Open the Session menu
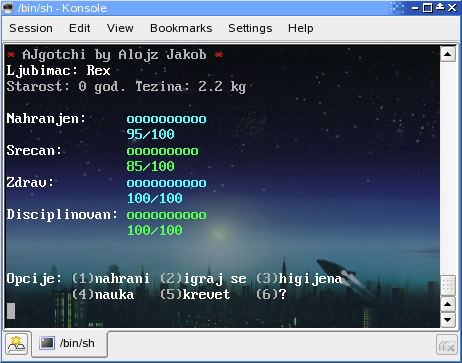462x363 pixels. (31, 28)
